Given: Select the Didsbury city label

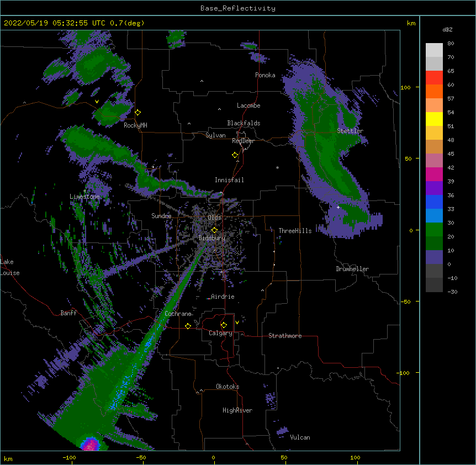Looking at the screenshot, I should [x=212, y=238].
